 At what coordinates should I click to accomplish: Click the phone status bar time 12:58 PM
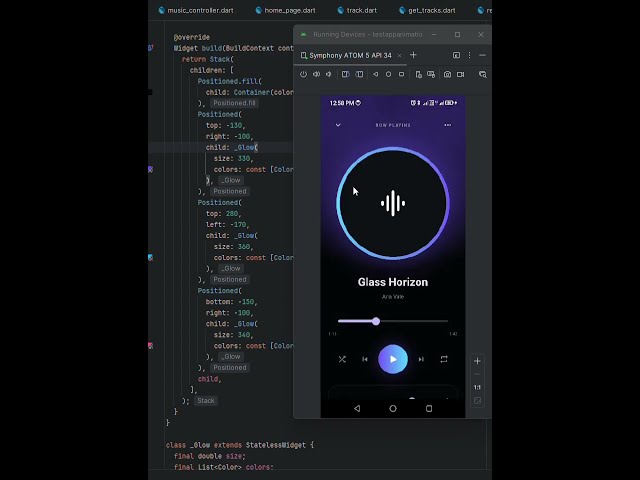click(x=342, y=103)
